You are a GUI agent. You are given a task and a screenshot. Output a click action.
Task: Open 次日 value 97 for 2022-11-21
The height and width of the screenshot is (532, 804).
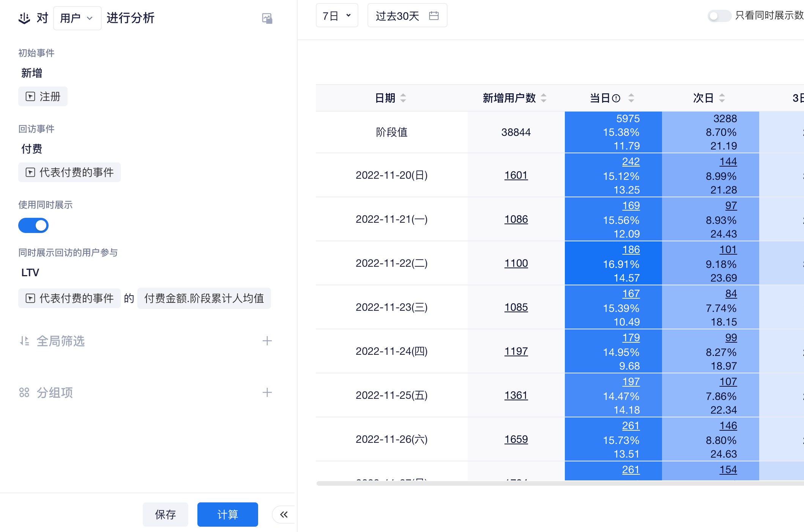pos(731,206)
